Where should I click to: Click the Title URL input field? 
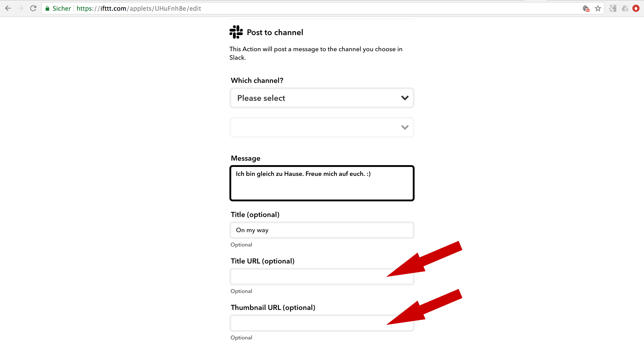click(307, 277)
